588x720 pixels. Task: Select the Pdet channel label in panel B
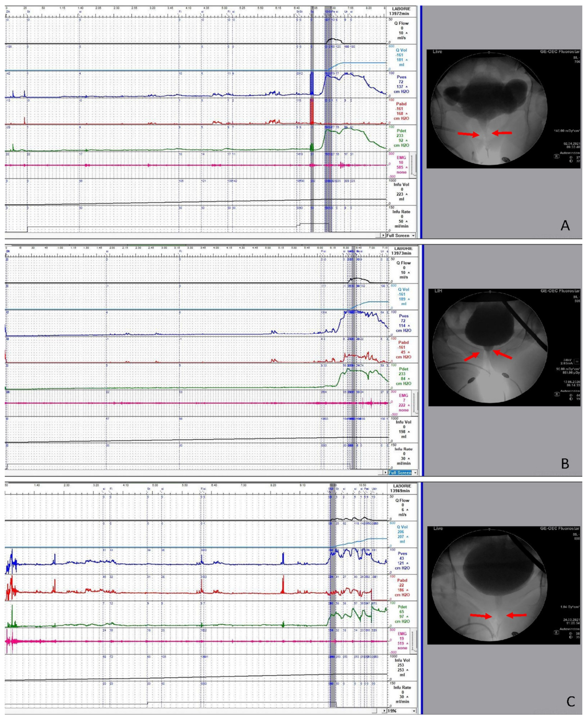pos(403,369)
